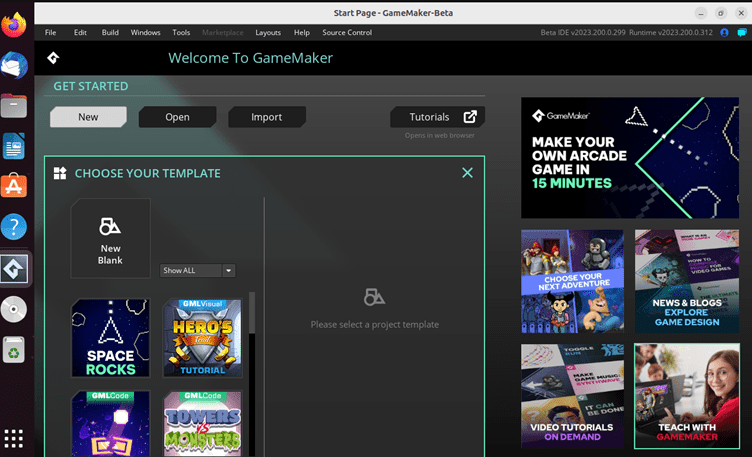Open the Build menu
Image resolution: width=752 pixels, height=457 pixels.
coord(110,33)
